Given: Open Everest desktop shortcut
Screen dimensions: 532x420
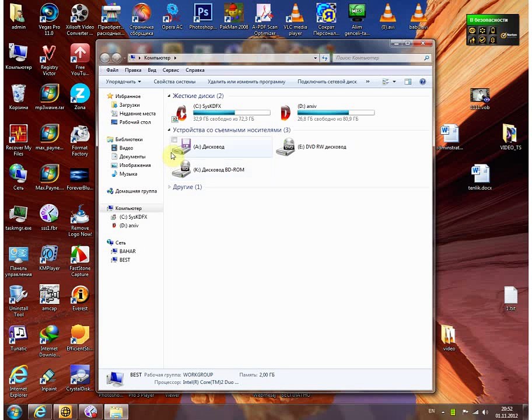Looking at the screenshot, I should pyautogui.click(x=80, y=298).
